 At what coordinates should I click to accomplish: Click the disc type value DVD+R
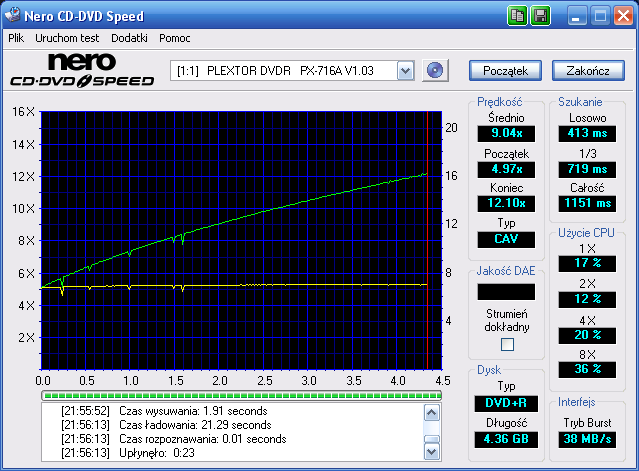click(506, 403)
